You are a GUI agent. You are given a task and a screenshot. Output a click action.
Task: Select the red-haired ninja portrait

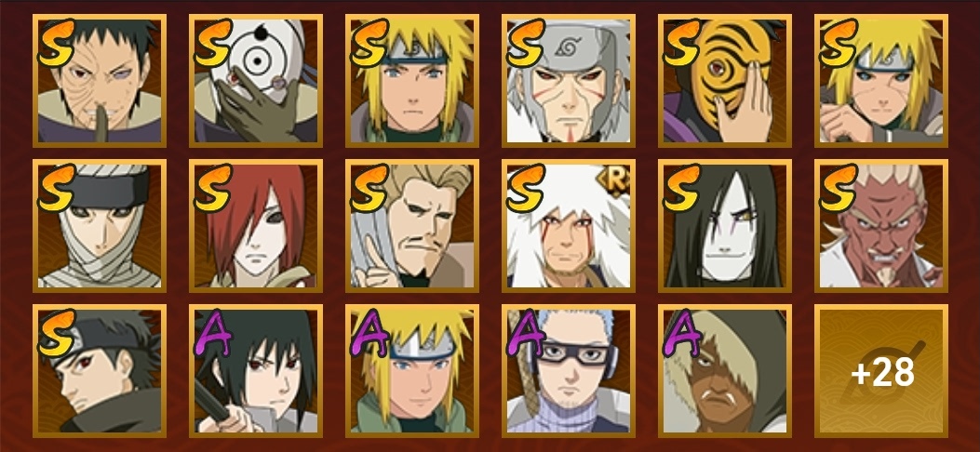tap(256, 225)
